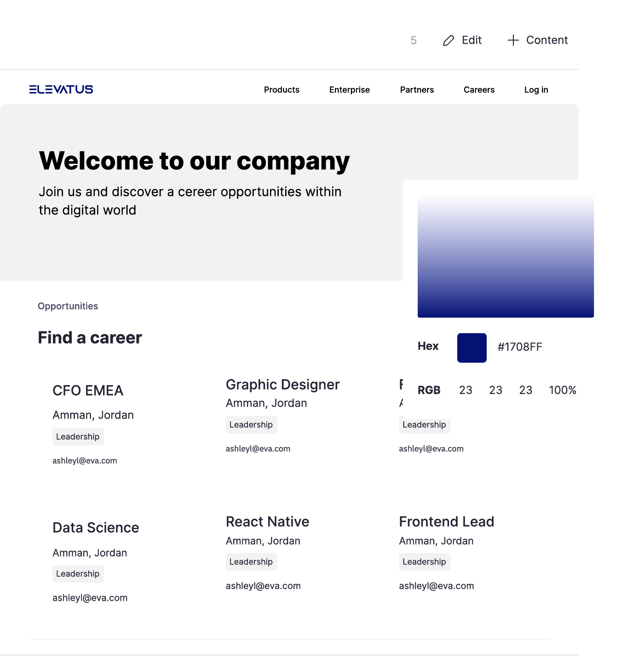Open the Graphic Designer job listing

tap(282, 385)
